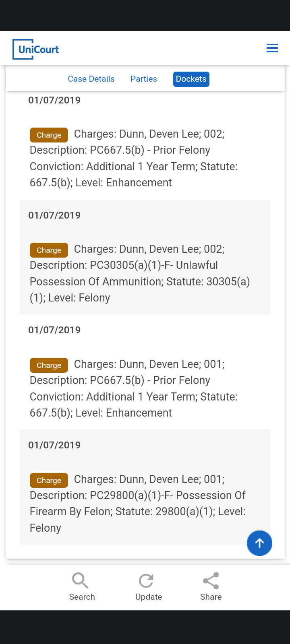
Task: Click Charge badge for Unlawful Possession Of Ammunition
Action: click(x=49, y=250)
